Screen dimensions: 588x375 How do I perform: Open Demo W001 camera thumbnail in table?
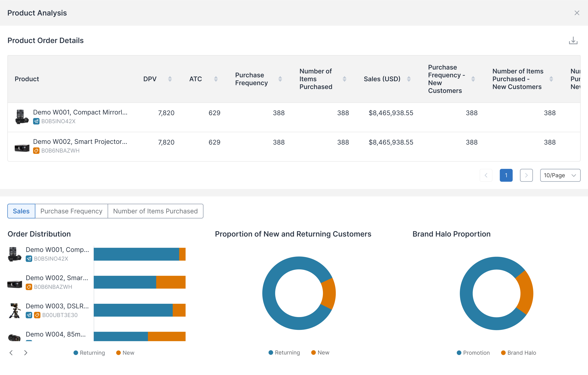[22, 117]
